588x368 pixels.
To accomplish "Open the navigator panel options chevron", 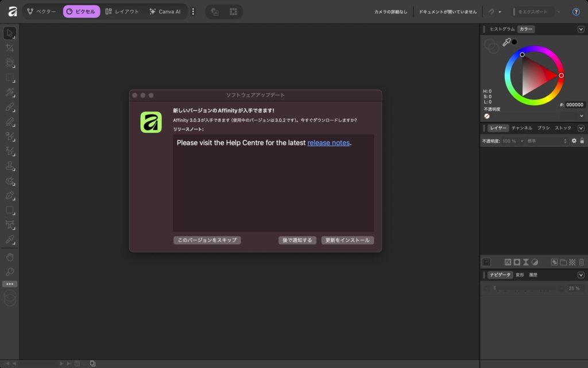I will pos(581,275).
